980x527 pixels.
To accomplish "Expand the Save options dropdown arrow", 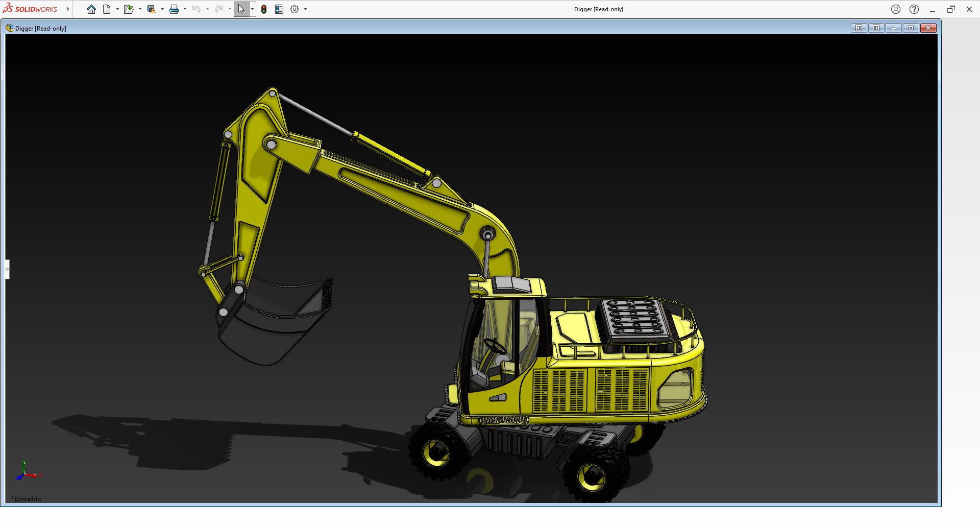I will point(162,9).
